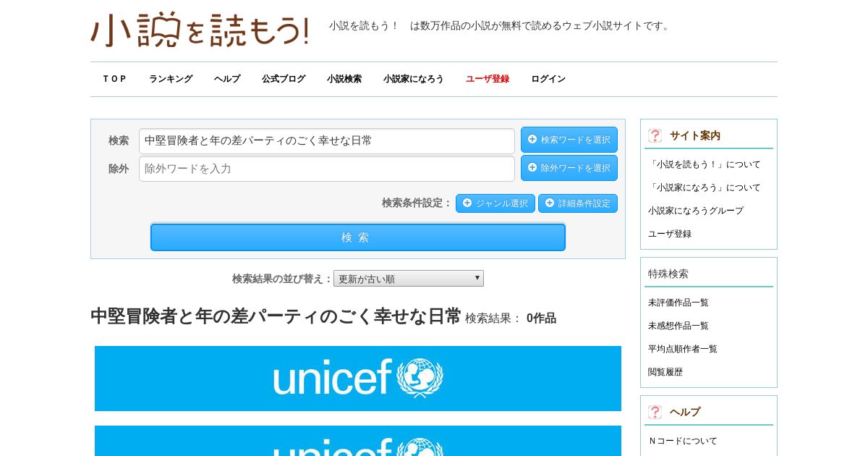Click plus icon on 検索ワードを選択

(532, 139)
